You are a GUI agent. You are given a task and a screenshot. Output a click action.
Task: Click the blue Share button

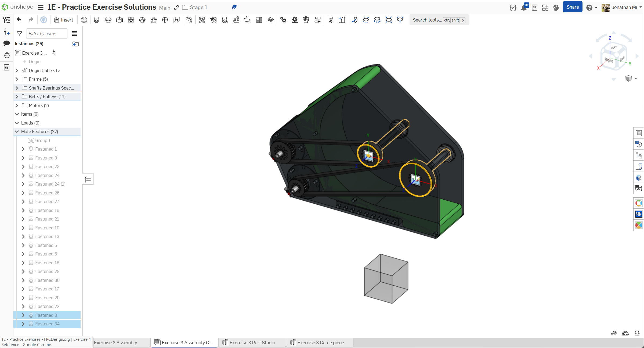(x=572, y=7)
